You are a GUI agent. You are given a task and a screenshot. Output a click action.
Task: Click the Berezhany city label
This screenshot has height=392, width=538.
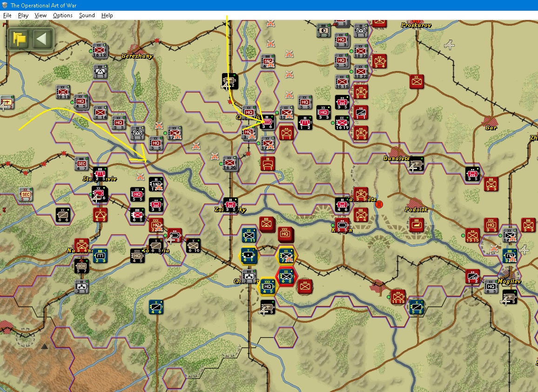[x=137, y=56]
